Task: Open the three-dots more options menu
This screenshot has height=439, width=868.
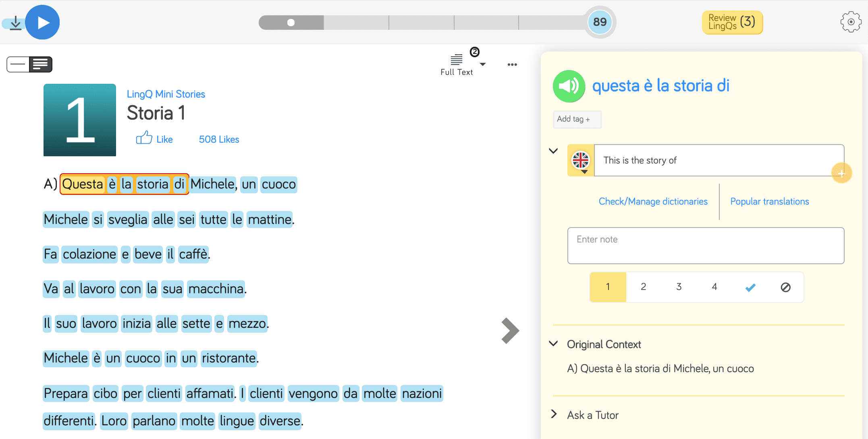Action: (x=512, y=64)
